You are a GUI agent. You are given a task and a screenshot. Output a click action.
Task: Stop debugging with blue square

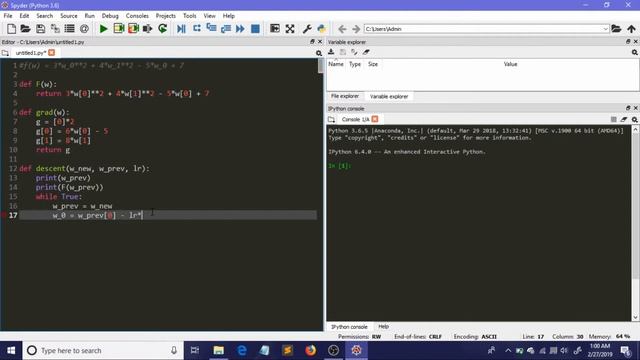pos(255,29)
